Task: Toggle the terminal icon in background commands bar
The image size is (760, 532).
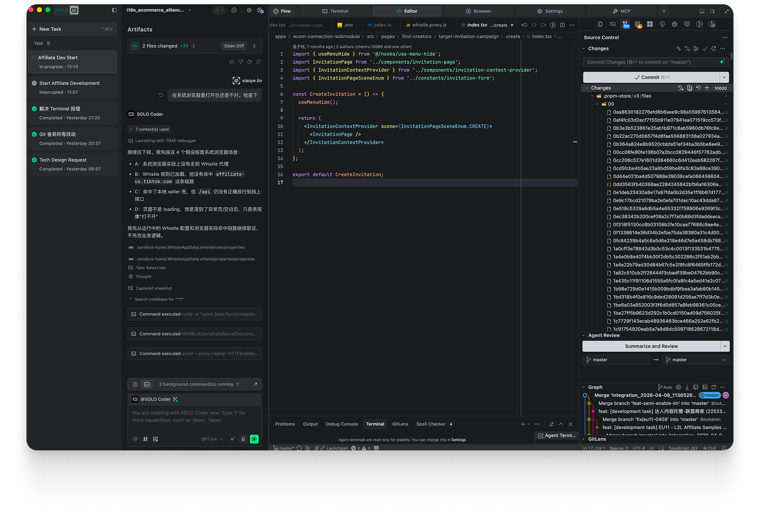Action: tap(147, 384)
